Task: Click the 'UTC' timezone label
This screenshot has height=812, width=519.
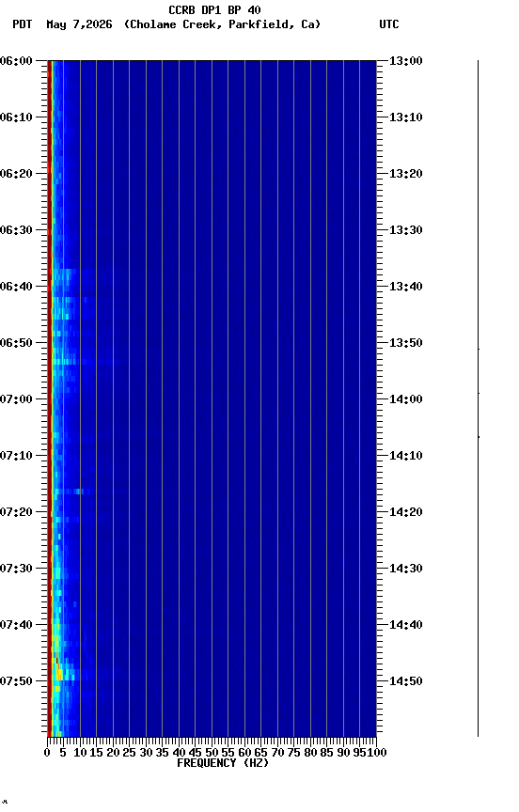Action: 389,24
